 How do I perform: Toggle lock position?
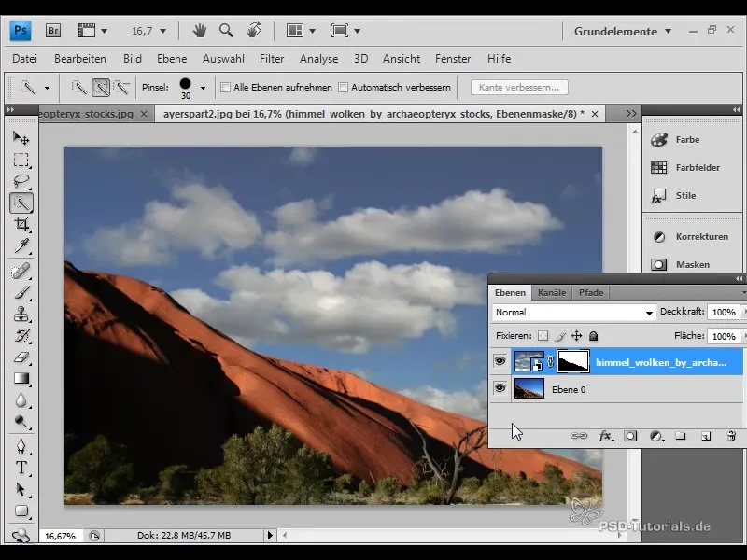click(x=576, y=336)
